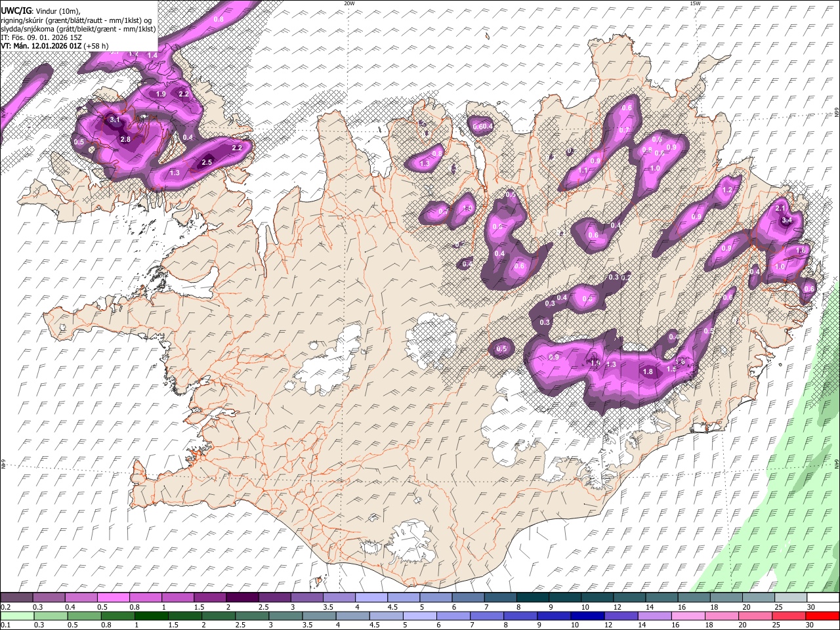Click the '3.1' snowfall value in the Westfjords
This screenshot has height=630, width=840.
[115, 120]
